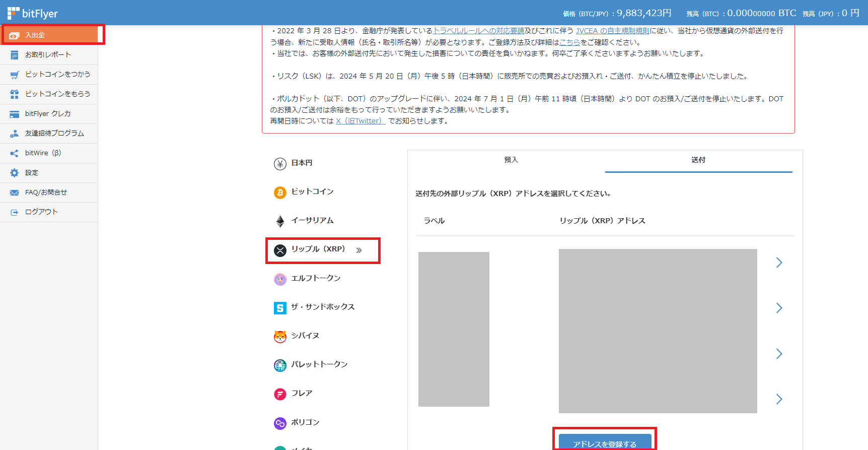Viewport: 868px width, 450px height.
Task: Open bitFlyer クレカ page
Action: coord(49,113)
